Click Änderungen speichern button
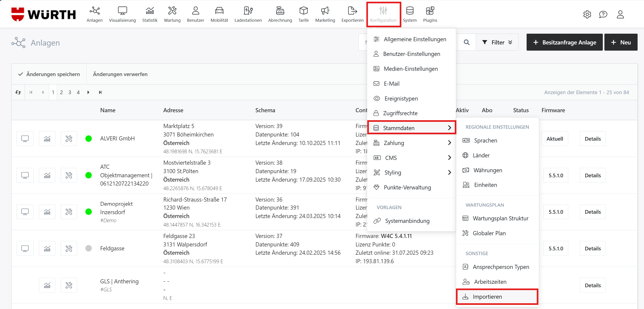Viewport: 644px width, 309px height. 49,74
